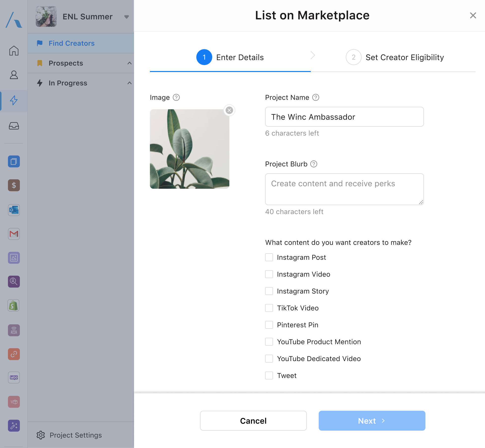Collapse the Prospects section
This screenshot has width=485, height=448.
coord(129,63)
